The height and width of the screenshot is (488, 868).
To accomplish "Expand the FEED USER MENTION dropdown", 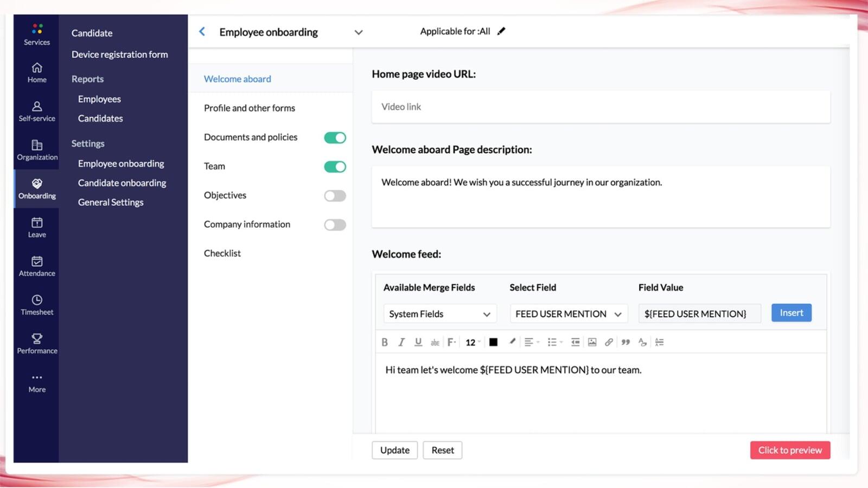I will [568, 314].
